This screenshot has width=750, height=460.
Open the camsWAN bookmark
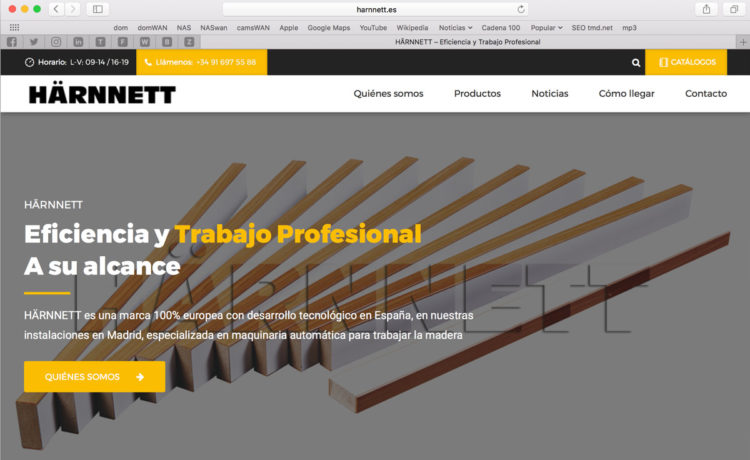253,28
